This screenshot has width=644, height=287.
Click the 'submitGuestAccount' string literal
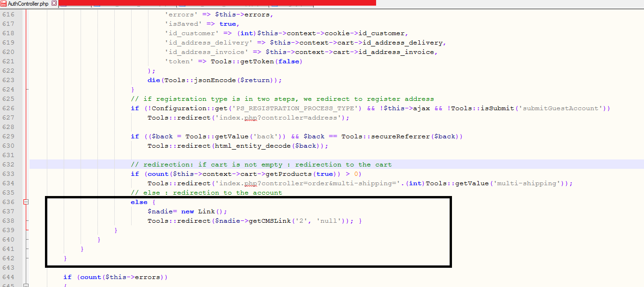(x=560, y=108)
